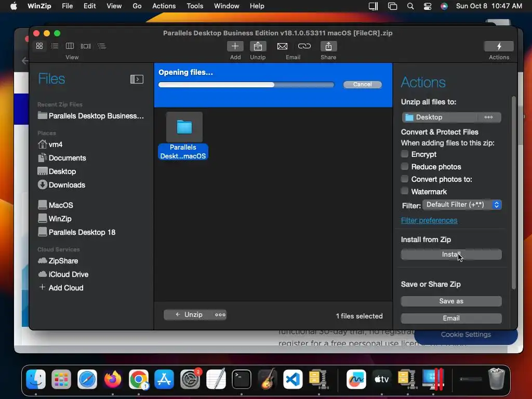Viewport: 532px width, 399px height.
Task: Open GarageBand from the Dock
Action: point(267,379)
